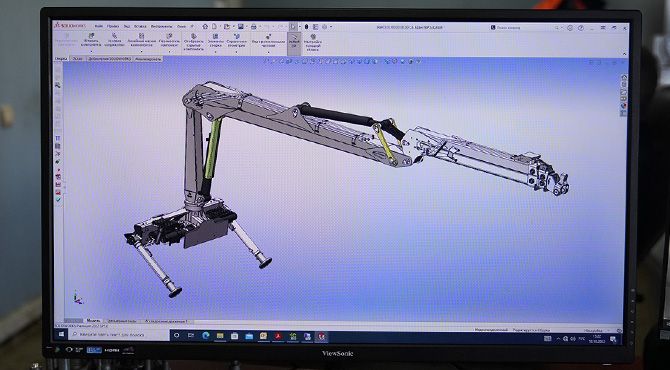Open the Assembly ribbon tab
Screen dimensions: 670x370
point(61,59)
